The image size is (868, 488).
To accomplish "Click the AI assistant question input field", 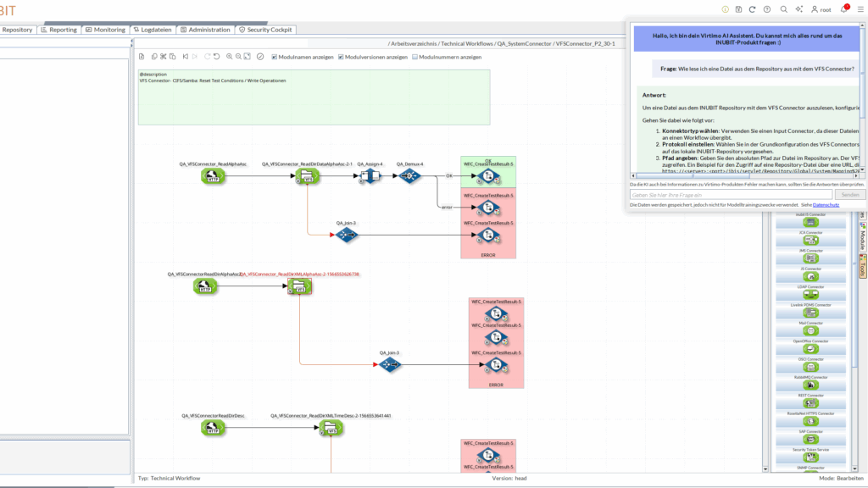I will tap(731, 195).
